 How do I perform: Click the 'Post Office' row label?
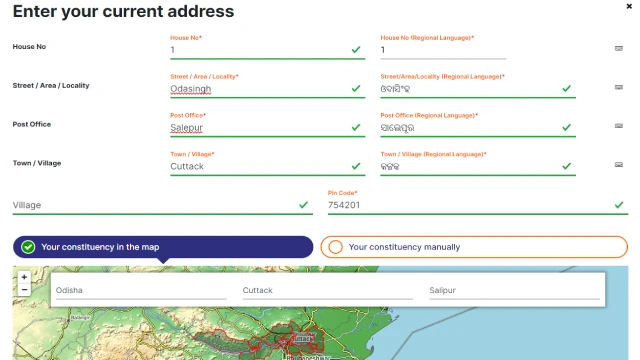(x=32, y=124)
